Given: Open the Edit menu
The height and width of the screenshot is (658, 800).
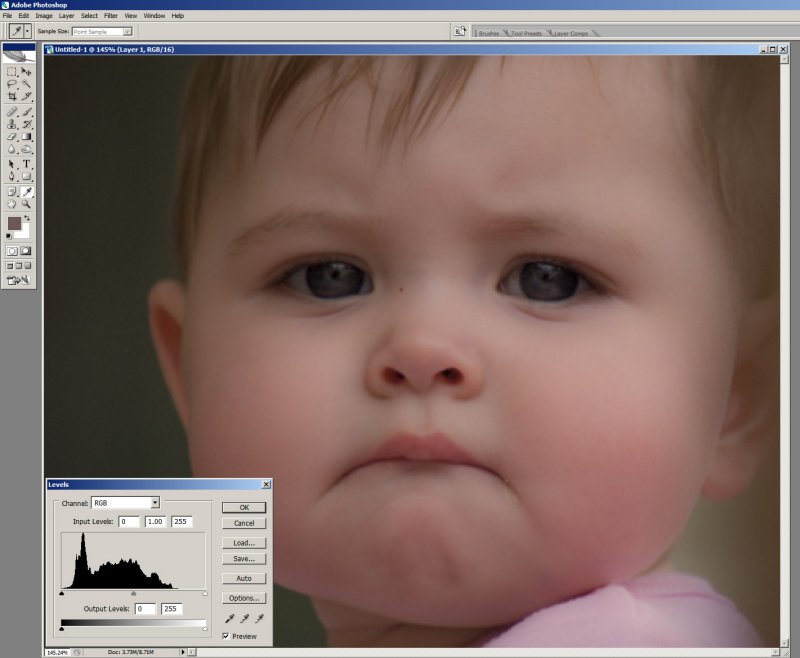Looking at the screenshot, I should click(23, 16).
